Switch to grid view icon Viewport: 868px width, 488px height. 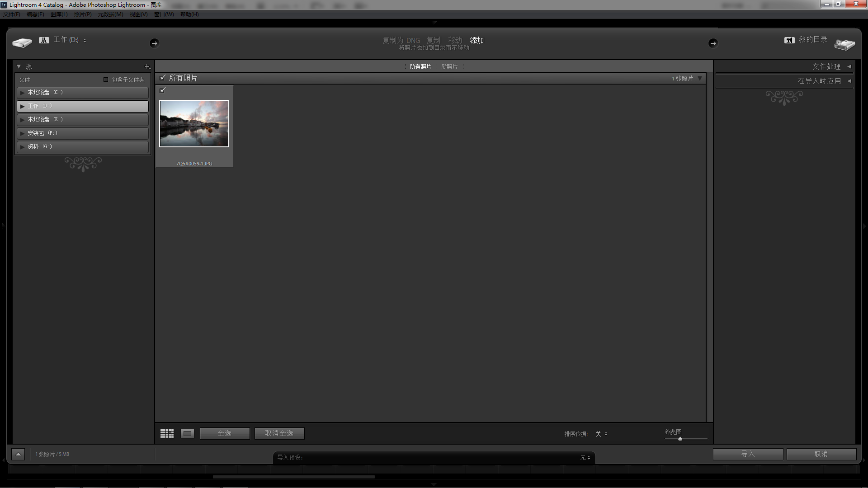[167, 434]
